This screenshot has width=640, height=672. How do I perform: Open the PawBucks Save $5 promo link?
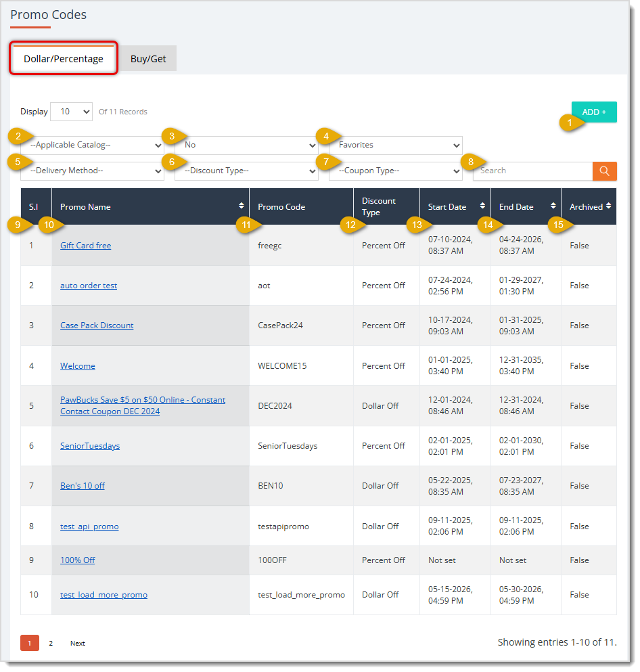(143, 405)
